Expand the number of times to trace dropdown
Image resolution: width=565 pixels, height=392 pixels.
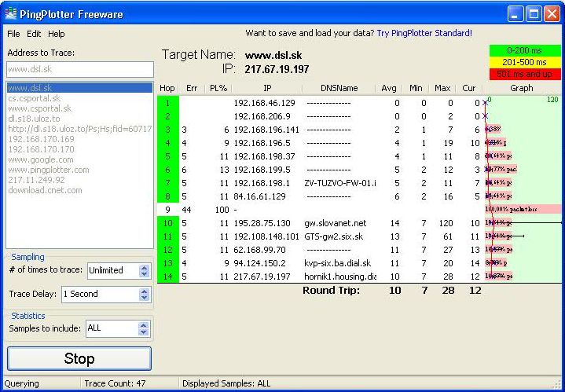tap(144, 270)
